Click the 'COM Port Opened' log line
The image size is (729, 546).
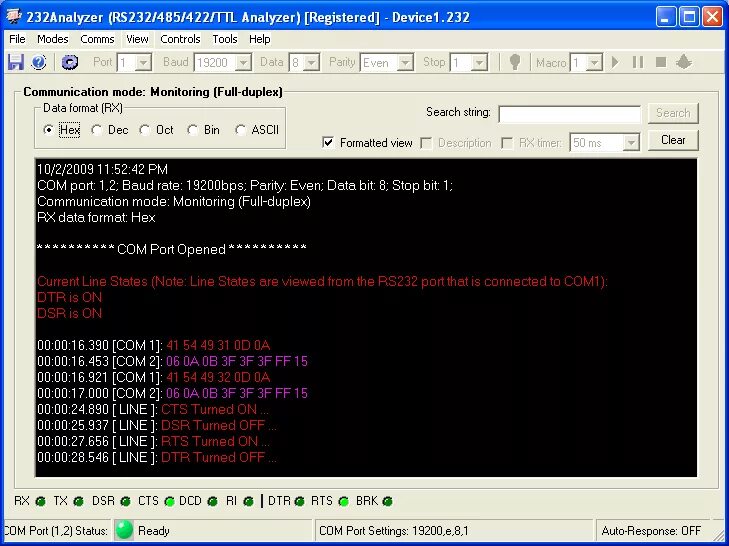tap(172, 249)
